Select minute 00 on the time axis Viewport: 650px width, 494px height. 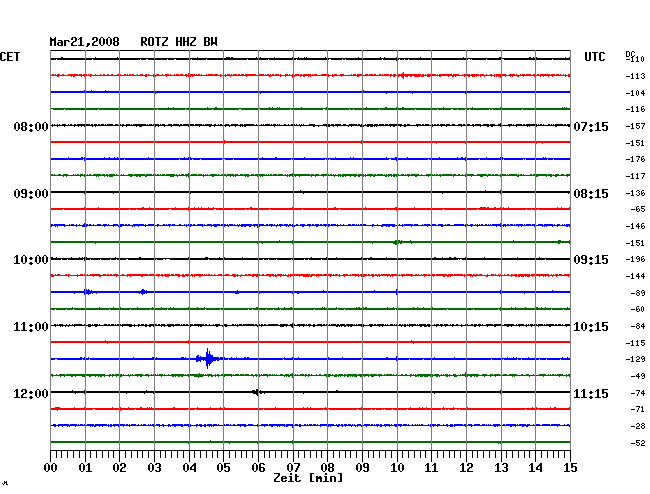coord(51,468)
